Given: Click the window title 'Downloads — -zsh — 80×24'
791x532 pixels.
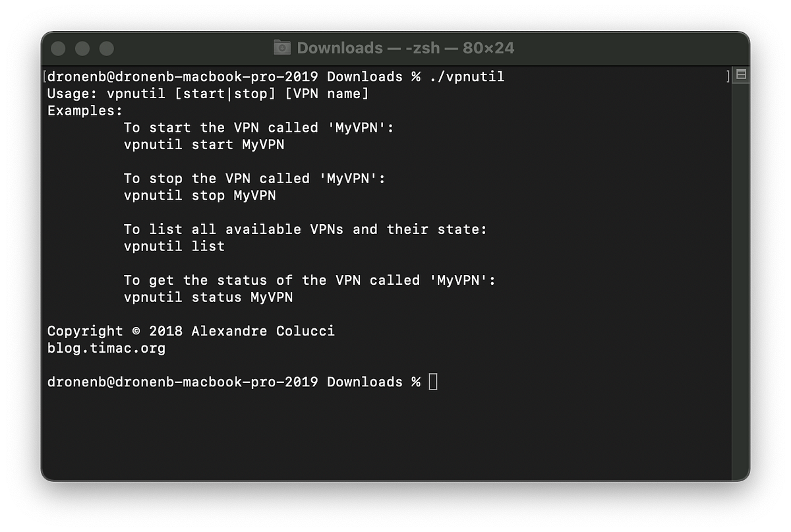Looking at the screenshot, I should [x=405, y=48].
